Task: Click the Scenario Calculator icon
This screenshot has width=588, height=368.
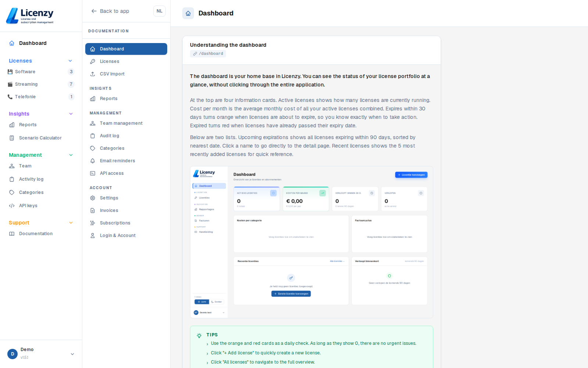Action: pyautogui.click(x=12, y=138)
